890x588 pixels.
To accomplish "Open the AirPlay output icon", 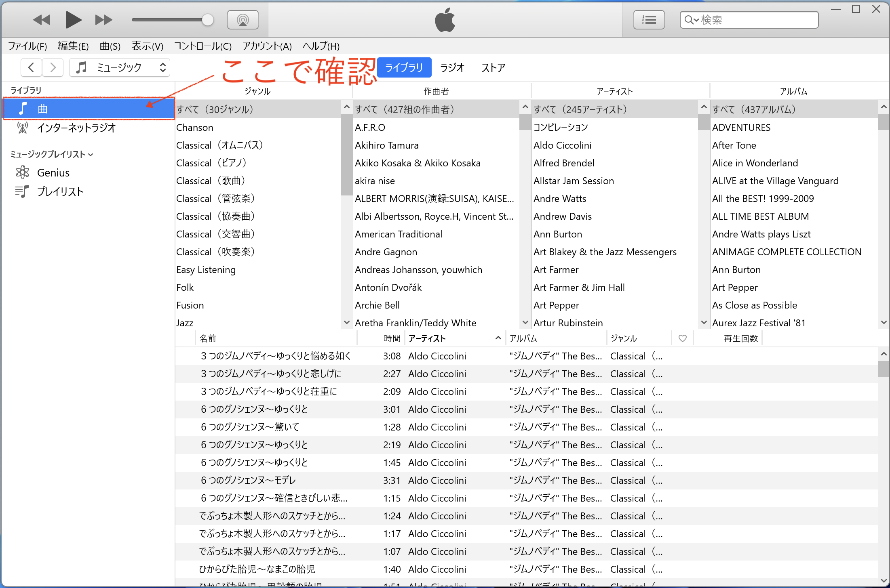I will (243, 20).
